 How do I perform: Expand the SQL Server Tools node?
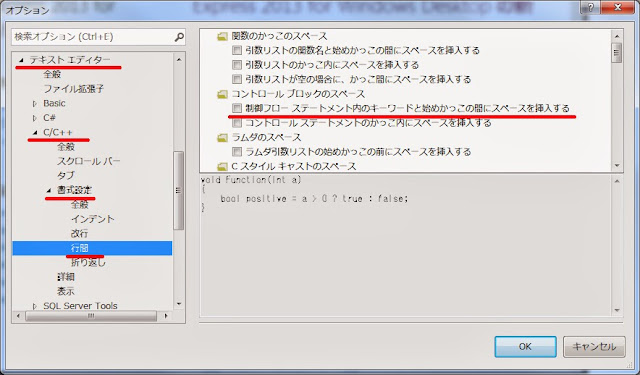pos(35,306)
